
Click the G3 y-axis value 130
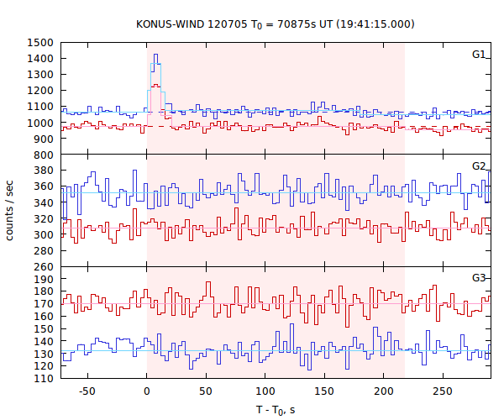[44, 354]
